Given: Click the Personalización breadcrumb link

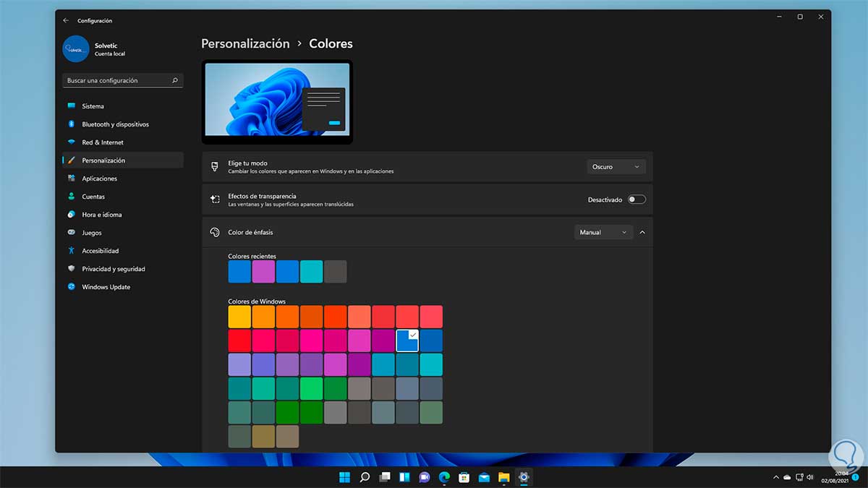Looking at the screenshot, I should (x=245, y=43).
